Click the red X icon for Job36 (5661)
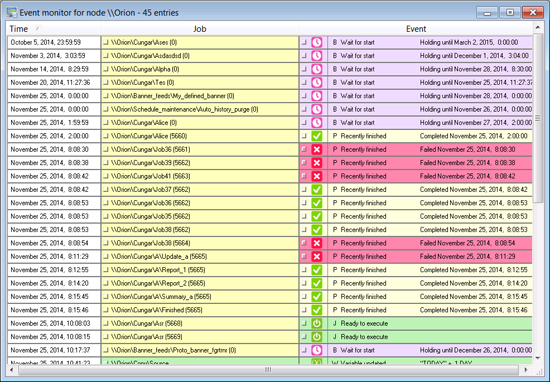This screenshot has height=382, width=550. click(317, 149)
